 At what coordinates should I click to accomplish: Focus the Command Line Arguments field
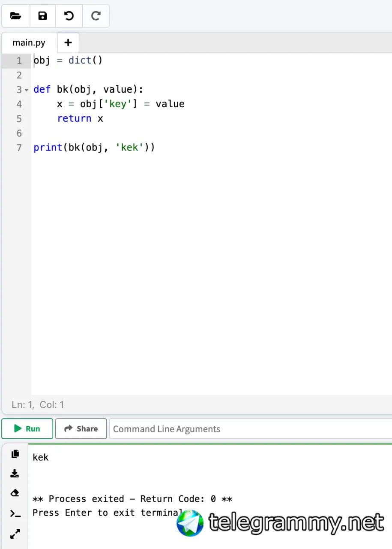point(251,429)
